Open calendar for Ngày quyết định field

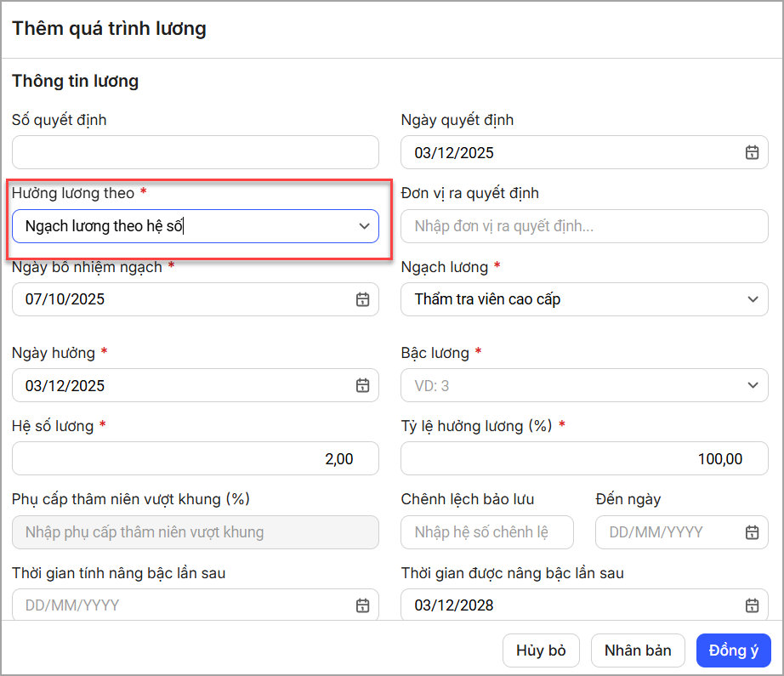coord(752,153)
